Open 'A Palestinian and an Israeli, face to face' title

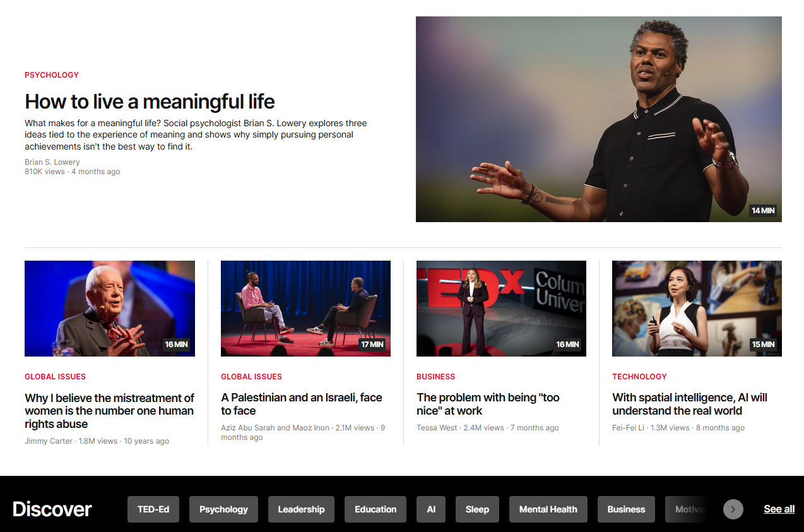tap(302, 405)
